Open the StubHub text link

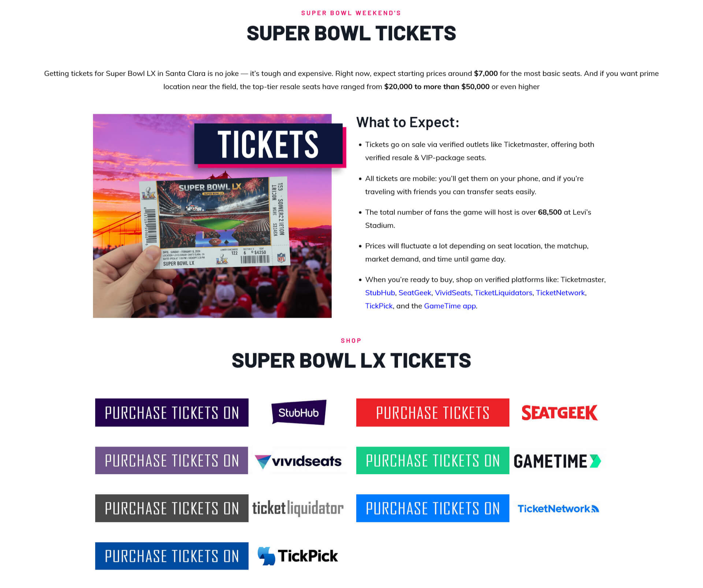tap(380, 293)
